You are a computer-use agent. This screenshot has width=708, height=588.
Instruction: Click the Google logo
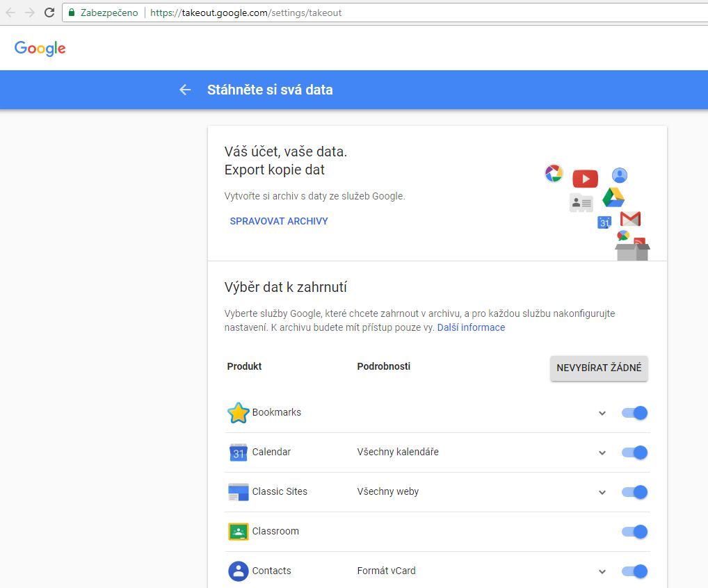[x=40, y=48]
